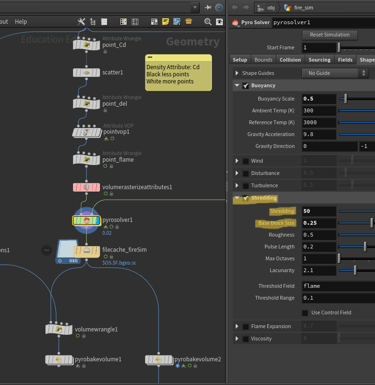Open the color palette icon
375x385 pixels.
[x=123, y=22]
